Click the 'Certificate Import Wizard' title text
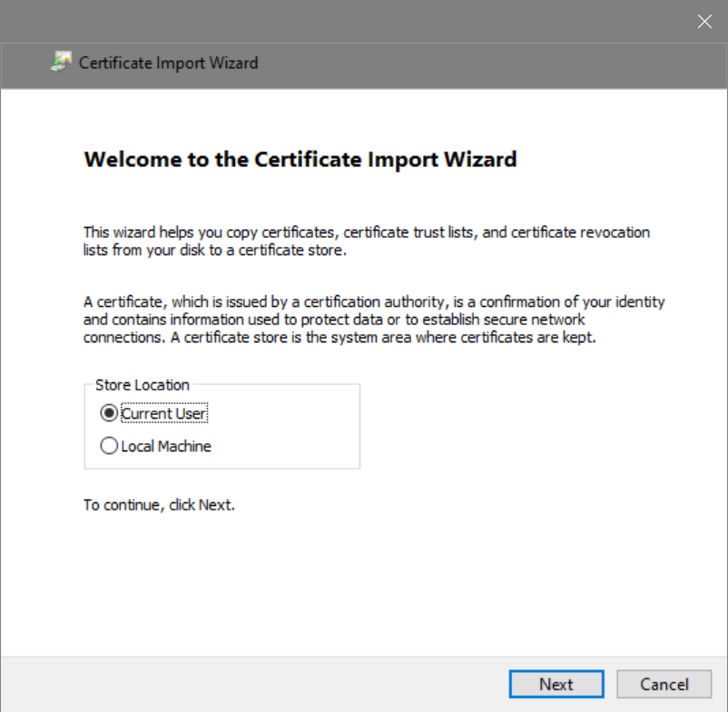 [168, 63]
